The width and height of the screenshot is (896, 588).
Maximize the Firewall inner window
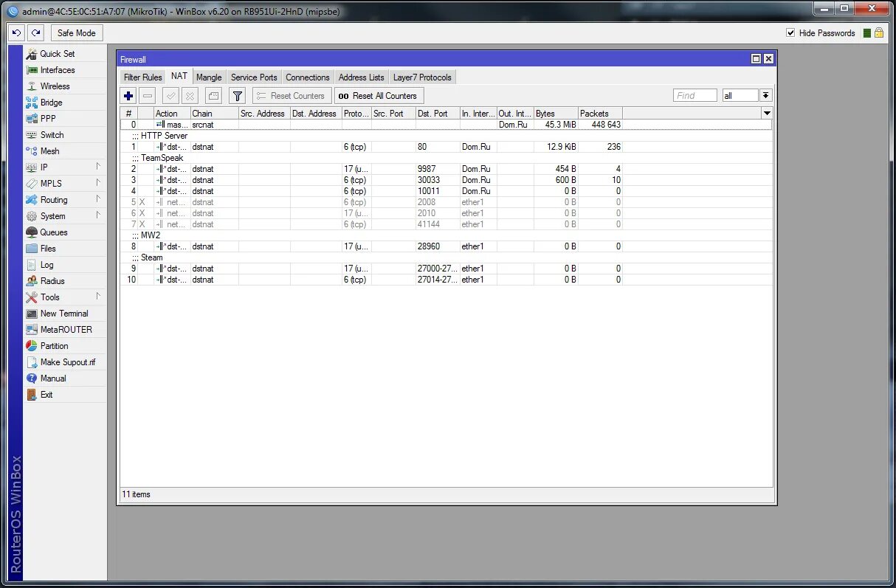pyautogui.click(x=756, y=59)
